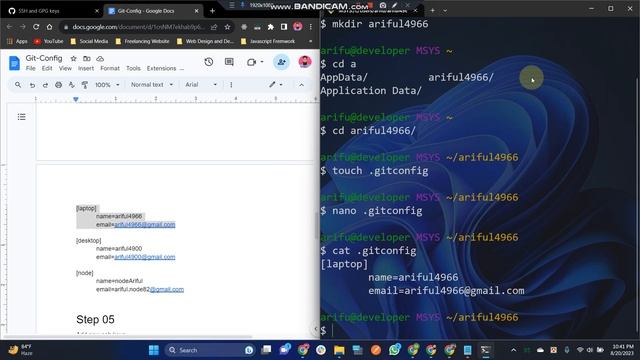Open version history clock icon
640x360 pixels.
[x=209, y=62]
